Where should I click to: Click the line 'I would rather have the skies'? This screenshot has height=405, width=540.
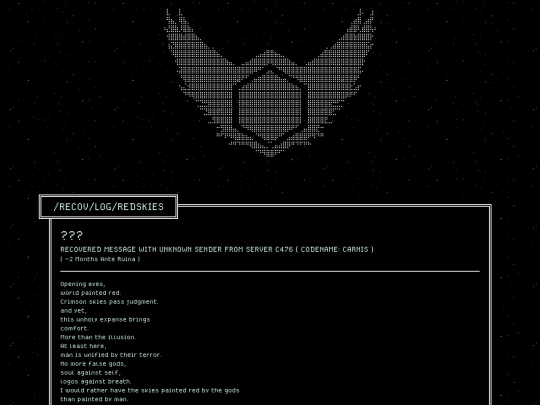pos(150,391)
